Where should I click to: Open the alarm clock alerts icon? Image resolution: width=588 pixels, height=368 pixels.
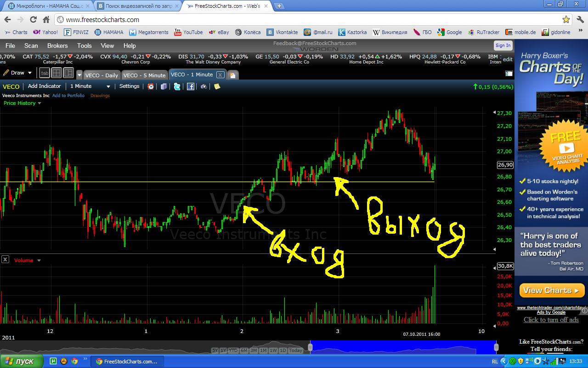point(151,86)
